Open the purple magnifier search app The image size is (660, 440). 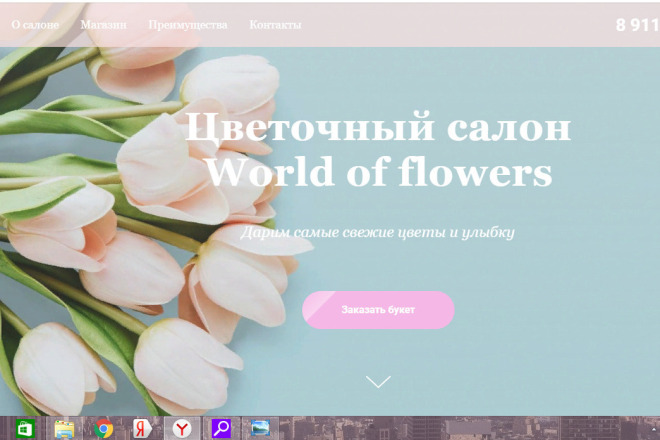tap(221, 429)
